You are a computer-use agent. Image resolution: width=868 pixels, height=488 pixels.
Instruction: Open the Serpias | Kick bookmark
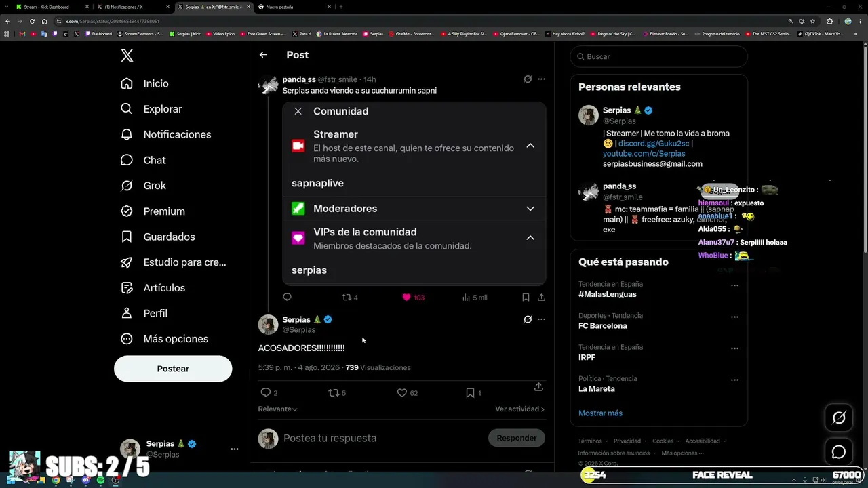click(185, 33)
